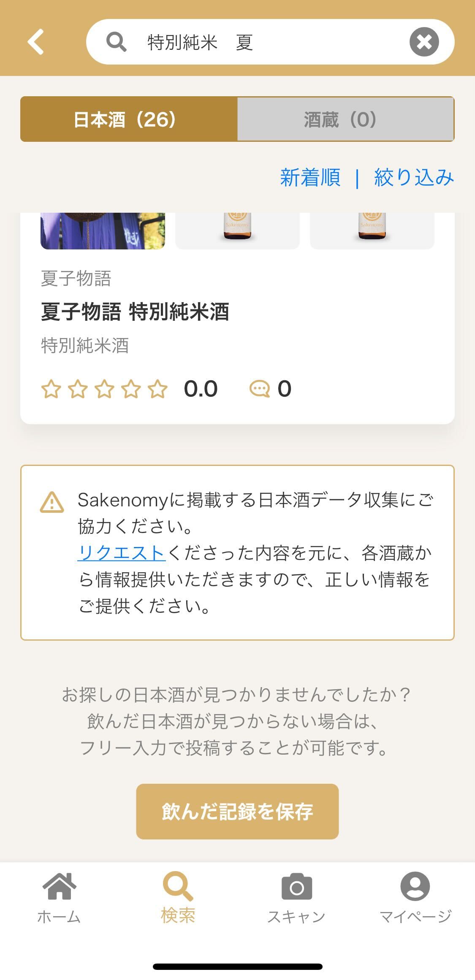Image resolution: width=475 pixels, height=980 pixels.
Task: Open the Home tab icon
Action: click(x=59, y=886)
